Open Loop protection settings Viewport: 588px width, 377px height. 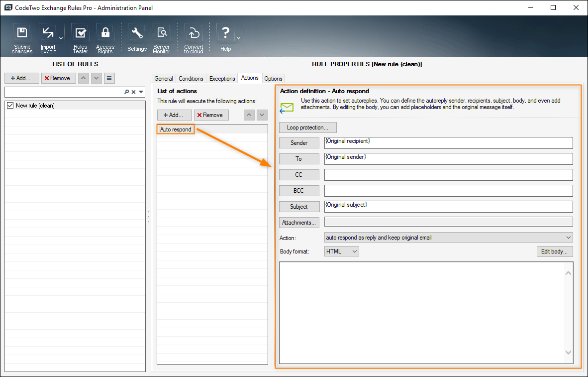pos(308,127)
